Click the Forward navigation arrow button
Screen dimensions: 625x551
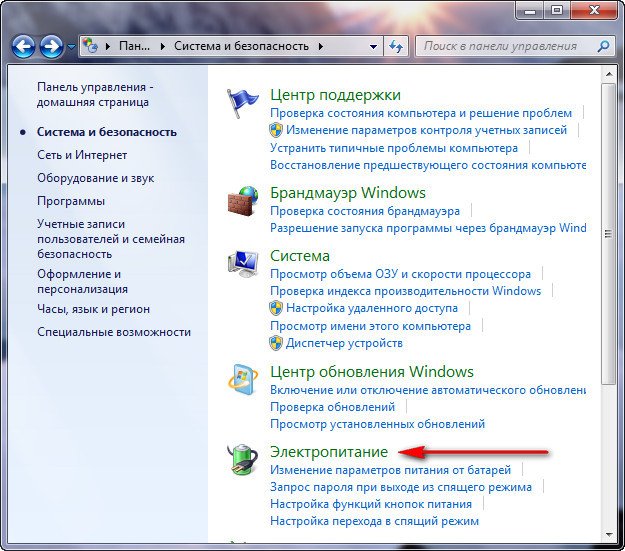51,47
